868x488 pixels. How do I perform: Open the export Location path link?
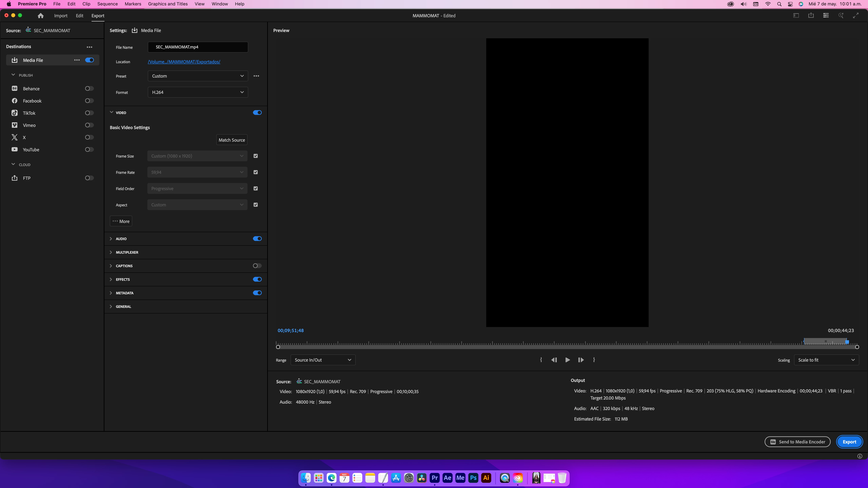click(184, 62)
